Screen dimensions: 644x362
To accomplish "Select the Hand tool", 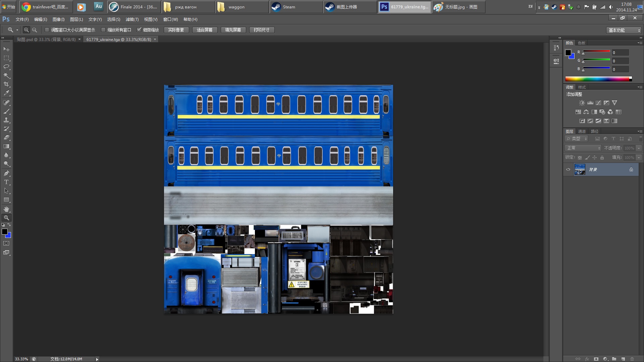I will click(6, 209).
